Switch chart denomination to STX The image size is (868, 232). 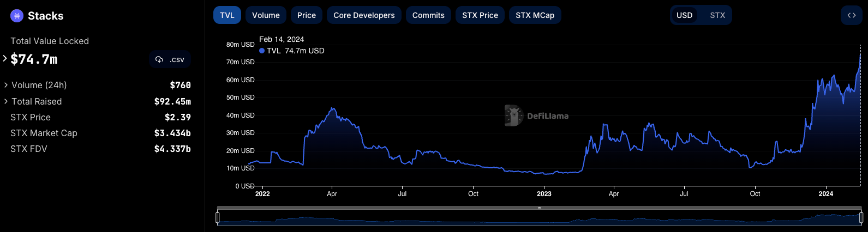point(717,15)
